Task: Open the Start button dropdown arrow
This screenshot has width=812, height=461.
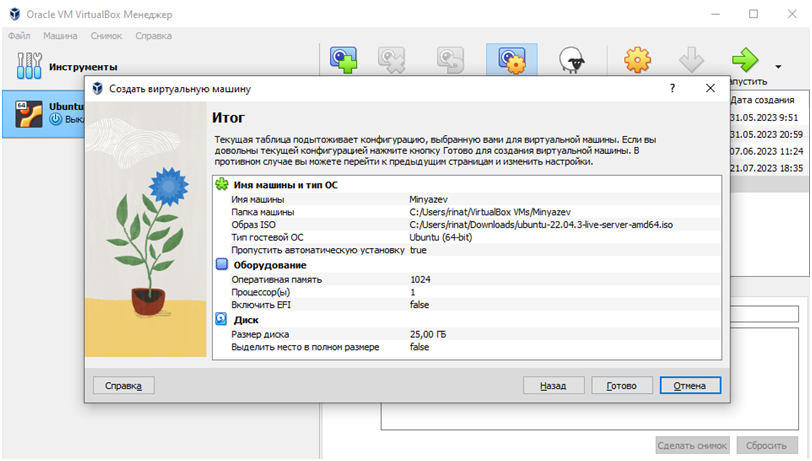Action: (778, 66)
